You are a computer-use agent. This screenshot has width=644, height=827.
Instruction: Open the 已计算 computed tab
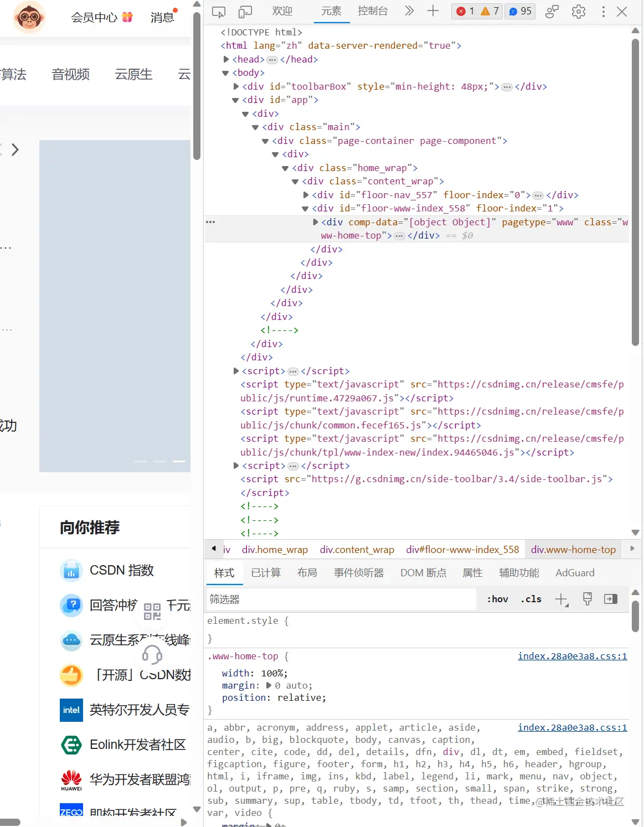pos(266,573)
